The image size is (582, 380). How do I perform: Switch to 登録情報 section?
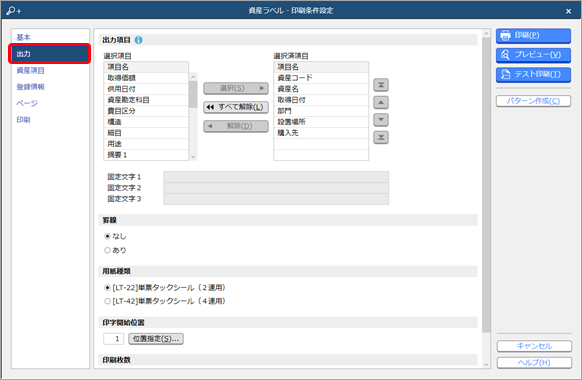point(30,87)
